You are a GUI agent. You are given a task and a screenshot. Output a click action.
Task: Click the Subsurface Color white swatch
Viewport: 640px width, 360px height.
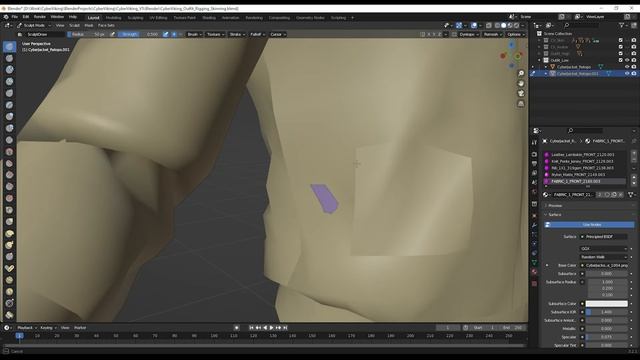pyautogui.click(x=607, y=304)
